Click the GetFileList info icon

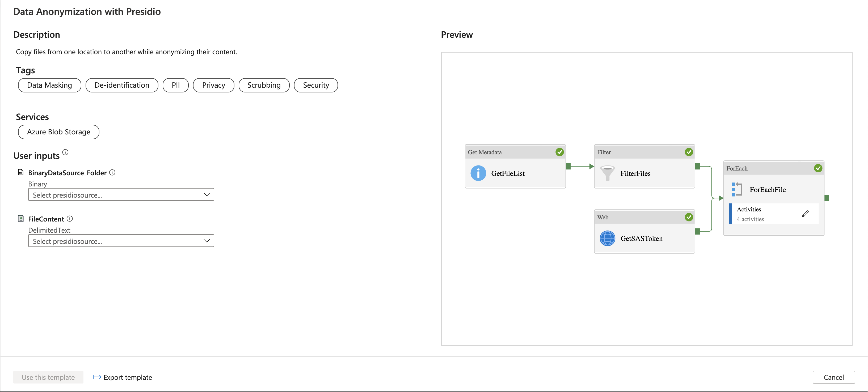(478, 173)
